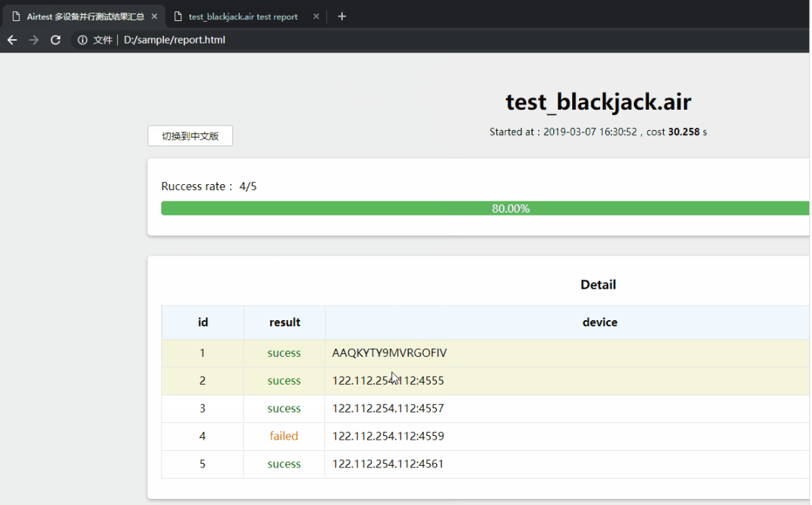
Task: Click the failed result in row 4
Action: coord(284,436)
